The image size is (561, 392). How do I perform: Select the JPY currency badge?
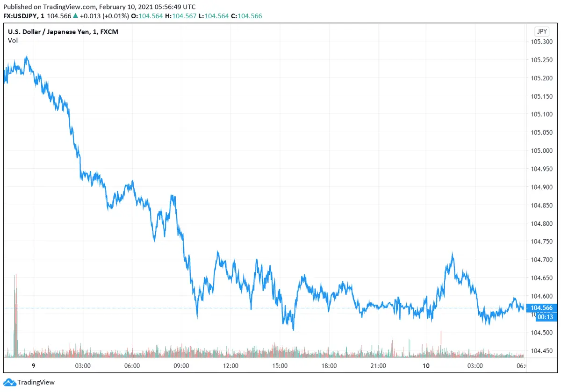(x=541, y=32)
